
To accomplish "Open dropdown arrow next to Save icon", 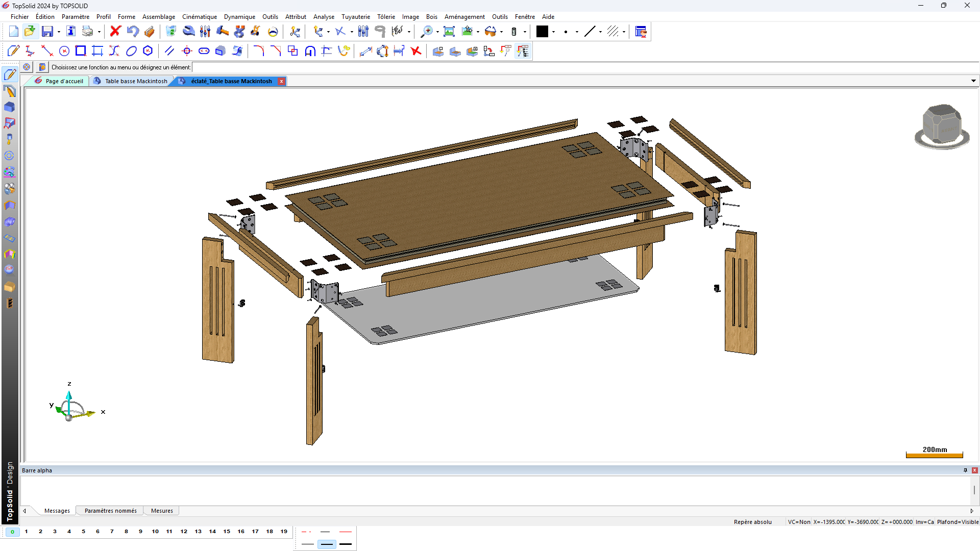I will 59,32.
